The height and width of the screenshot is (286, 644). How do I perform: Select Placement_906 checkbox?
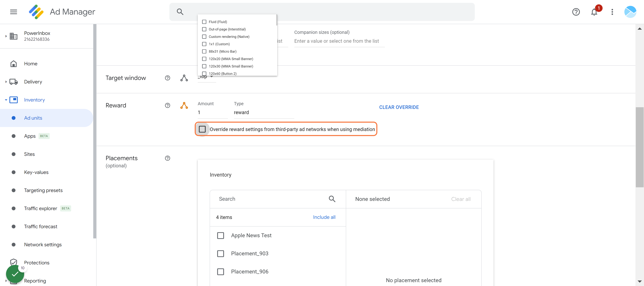(x=220, y=272)
